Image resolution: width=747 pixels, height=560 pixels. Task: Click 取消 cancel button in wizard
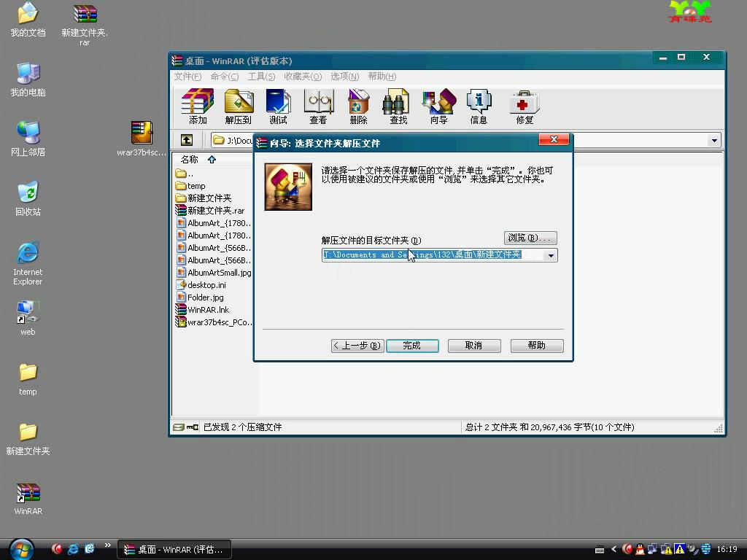pos(474,346)
